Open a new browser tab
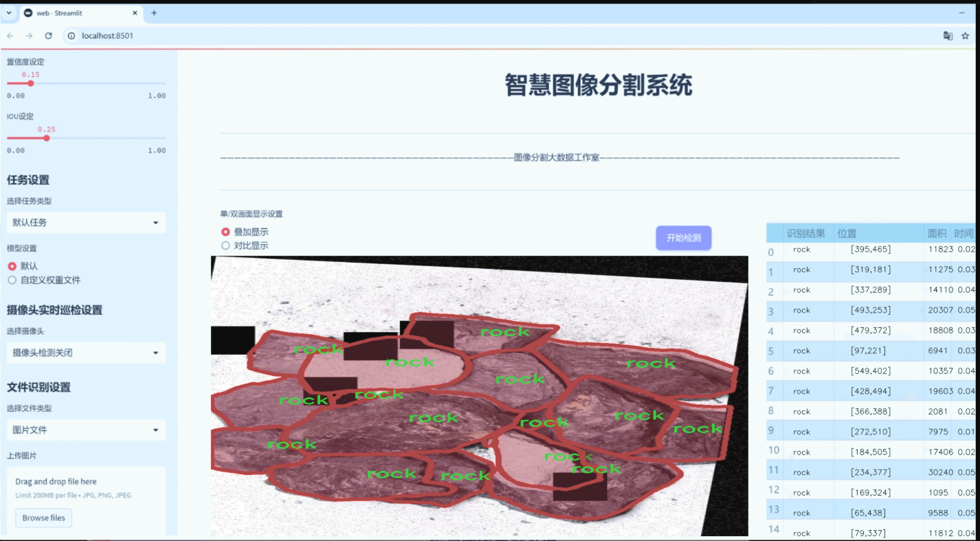 [x=154, y=13]
